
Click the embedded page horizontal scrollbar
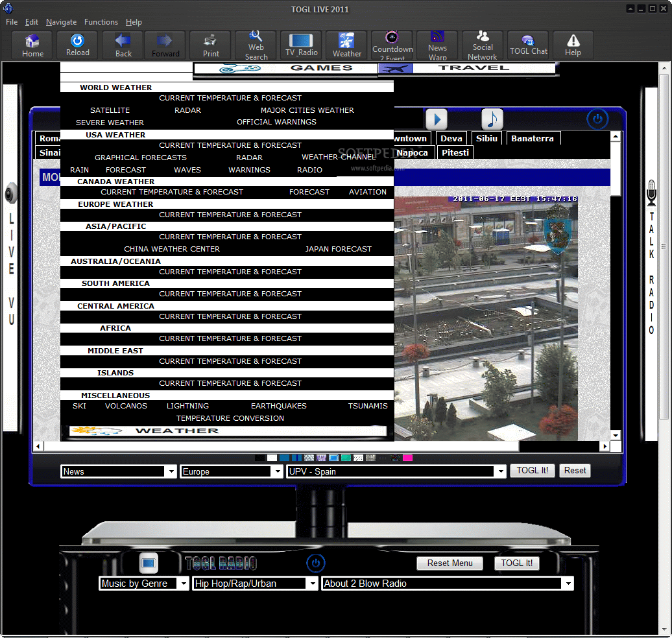[x=281, y=447]
